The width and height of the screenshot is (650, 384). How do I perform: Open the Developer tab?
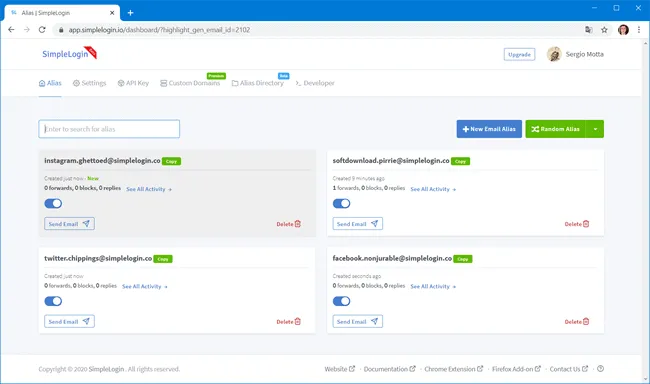coord(315,83)
